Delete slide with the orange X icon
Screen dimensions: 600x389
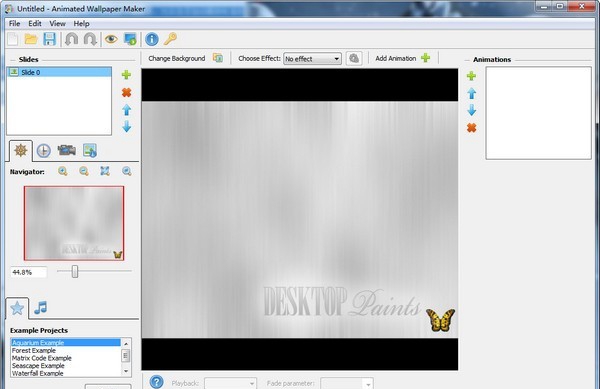(126, 92)
